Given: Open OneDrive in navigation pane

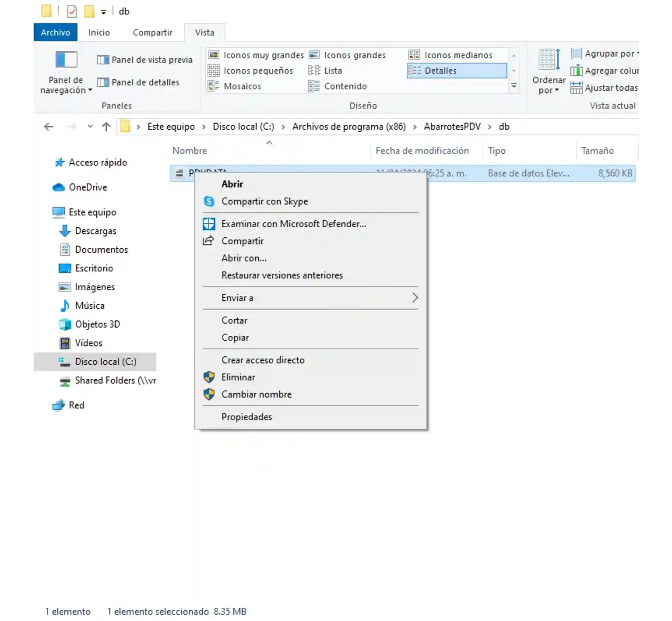Looking at the screenshot, I should 80,187.
